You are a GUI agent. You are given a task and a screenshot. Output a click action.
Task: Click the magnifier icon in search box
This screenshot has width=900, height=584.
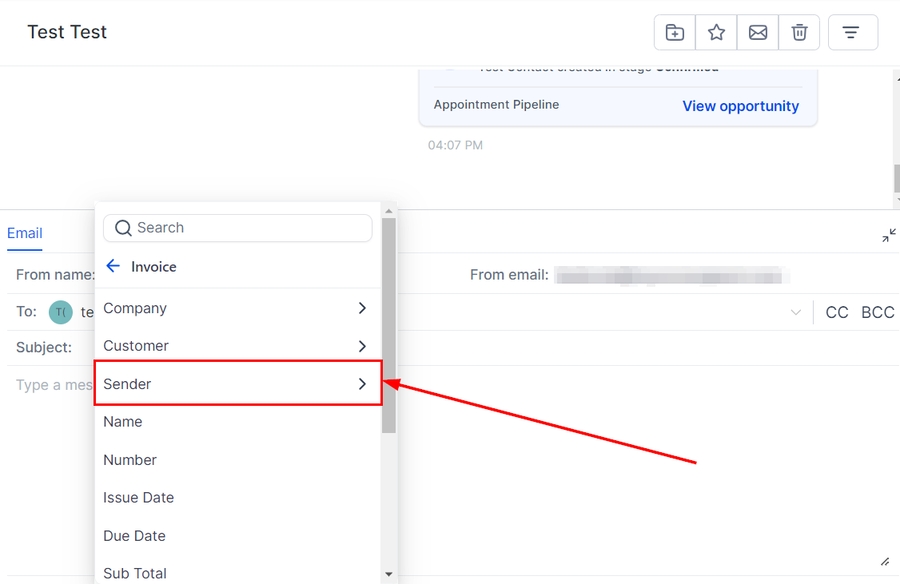point(123,228)
